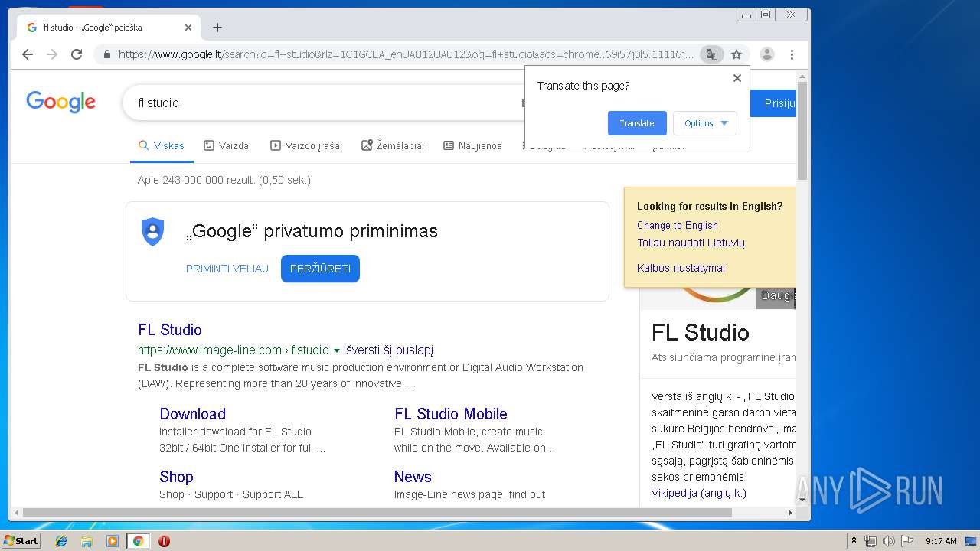Open Chrome's three-dot menu

click(x=792, y=54)
